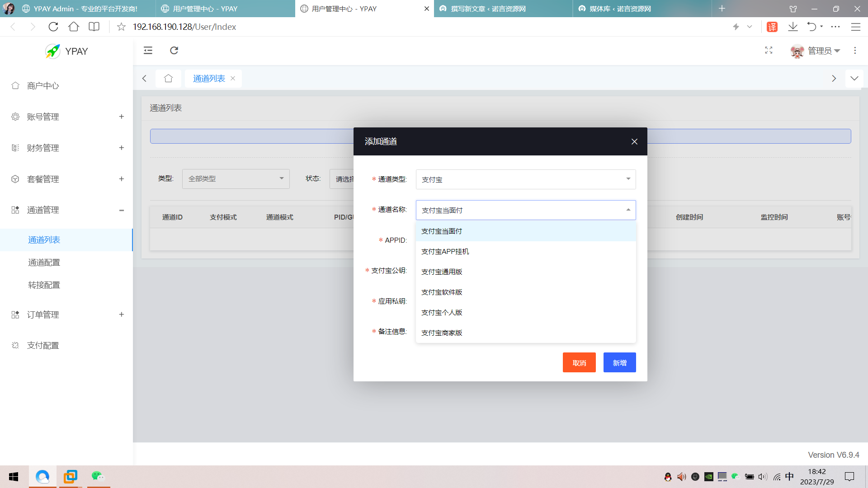This screenshot has width=868, height=488.
Task: Collapse the sidebar with the fold icon
Action: pos(147,51)
